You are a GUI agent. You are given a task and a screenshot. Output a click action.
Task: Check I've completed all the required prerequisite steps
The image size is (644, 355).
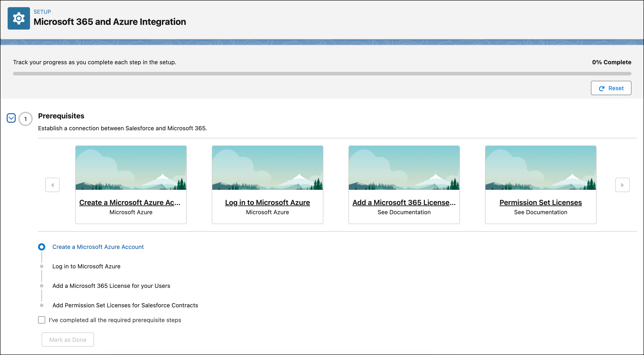click(x=41, y=320)
